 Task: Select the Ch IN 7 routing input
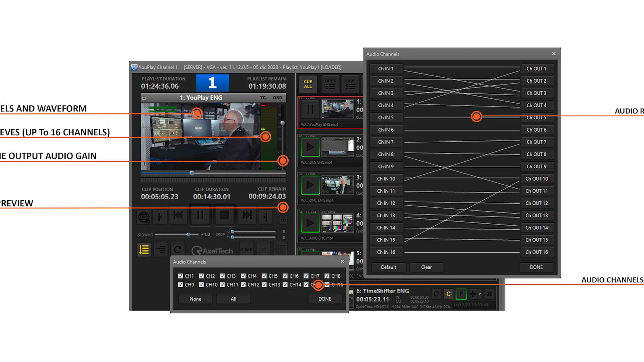pyautogui.click(x=386, y=142)
